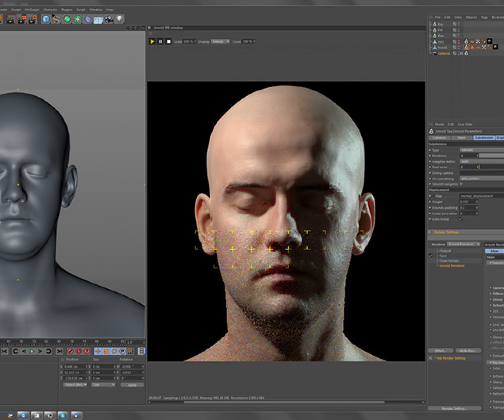Start the Arnold IPR render with the yellow play button
Screen dimensions: 504x420
coord(152,41)
